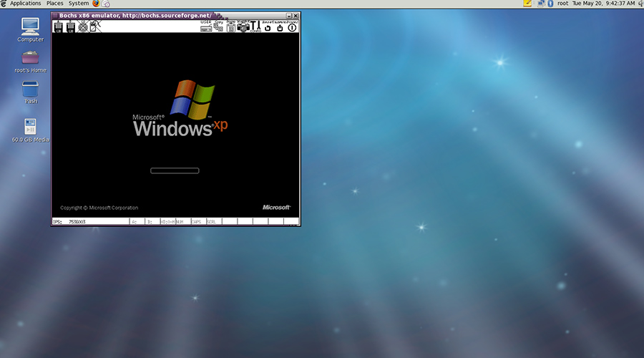Open the Computer desktop icon

tap(30, 30)
